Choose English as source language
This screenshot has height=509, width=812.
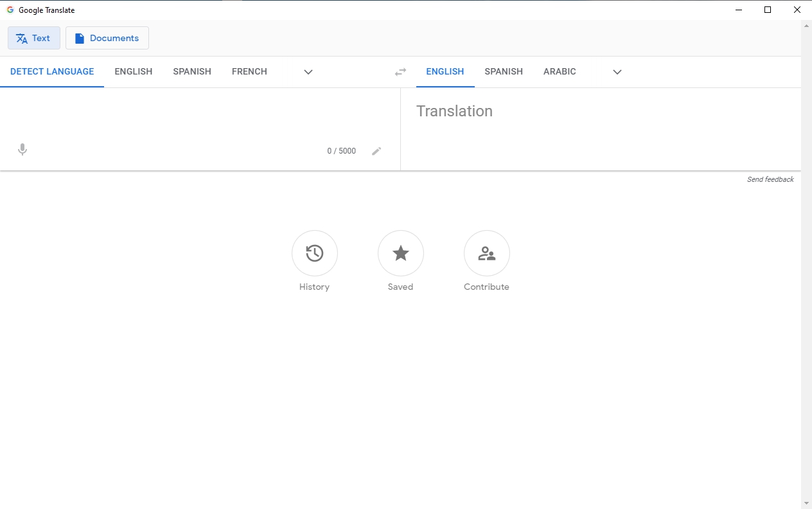[x=134, y=71]
